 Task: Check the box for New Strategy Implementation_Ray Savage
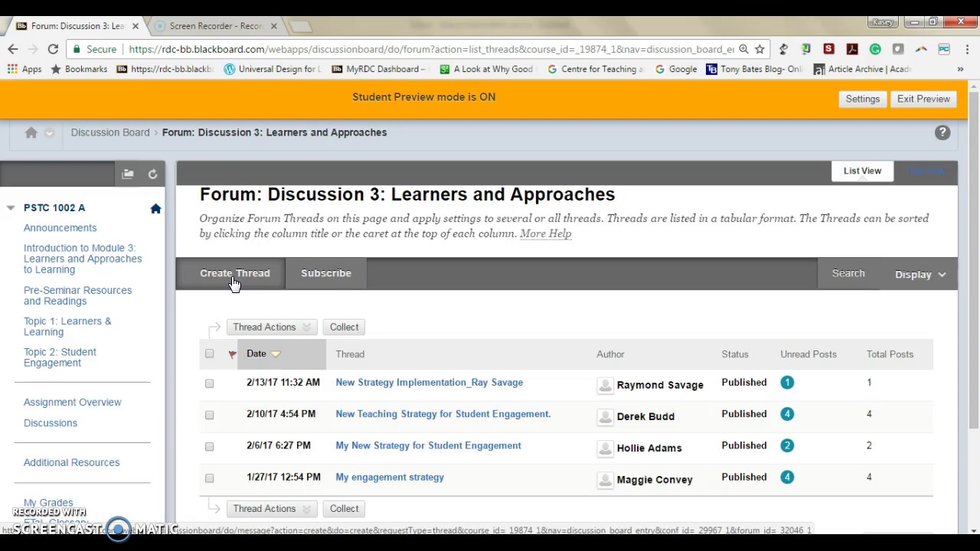pyautogui.click(x=209, y=383)
